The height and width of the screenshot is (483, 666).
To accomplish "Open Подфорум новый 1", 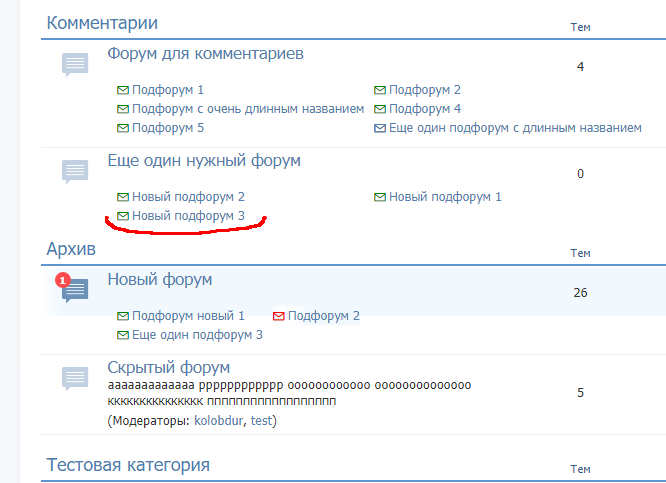I will tap(188, 316).
